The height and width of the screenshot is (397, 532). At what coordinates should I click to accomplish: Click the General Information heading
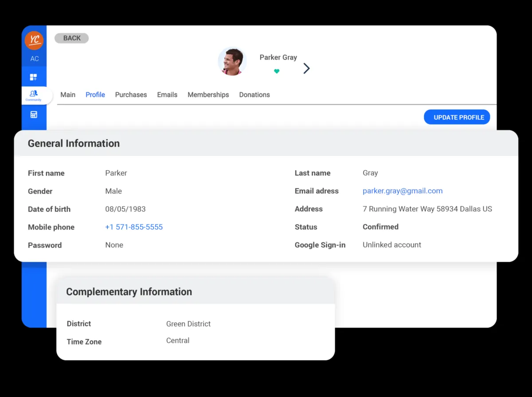point(74,143)
